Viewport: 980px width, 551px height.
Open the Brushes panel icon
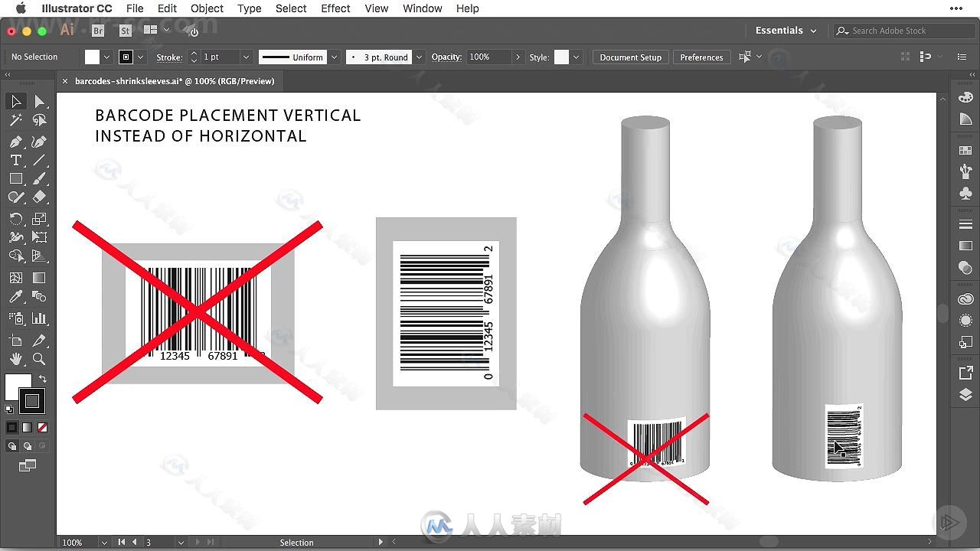(965, 171)
